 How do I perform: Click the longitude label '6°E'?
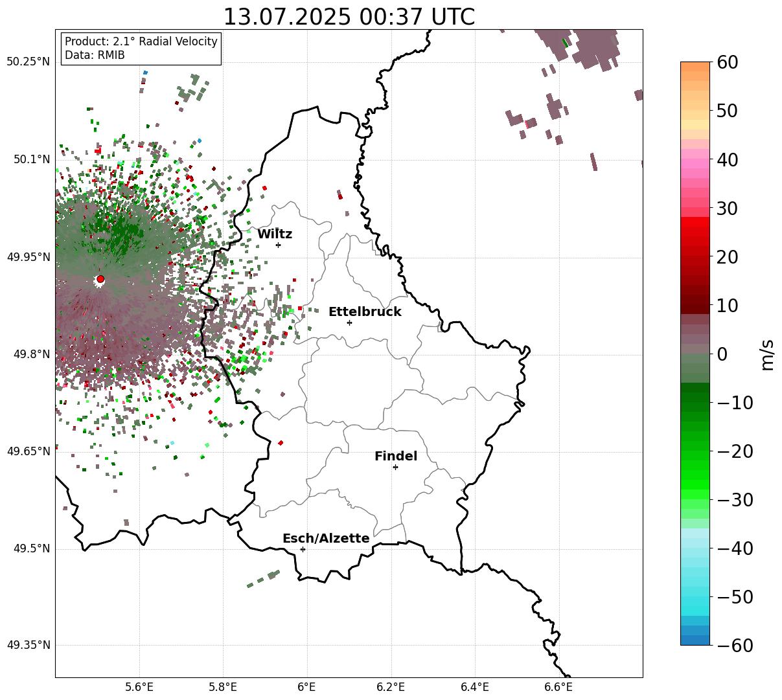tap(307, 687)
